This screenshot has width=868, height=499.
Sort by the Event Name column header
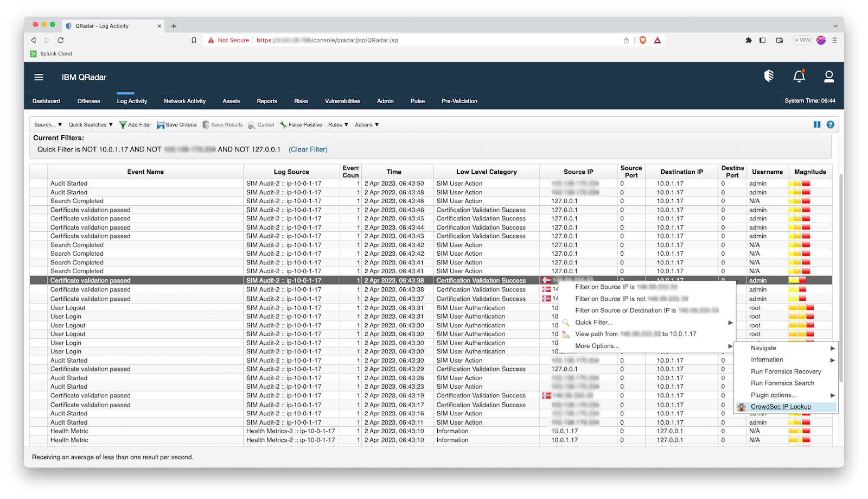[x=145, y=172]
